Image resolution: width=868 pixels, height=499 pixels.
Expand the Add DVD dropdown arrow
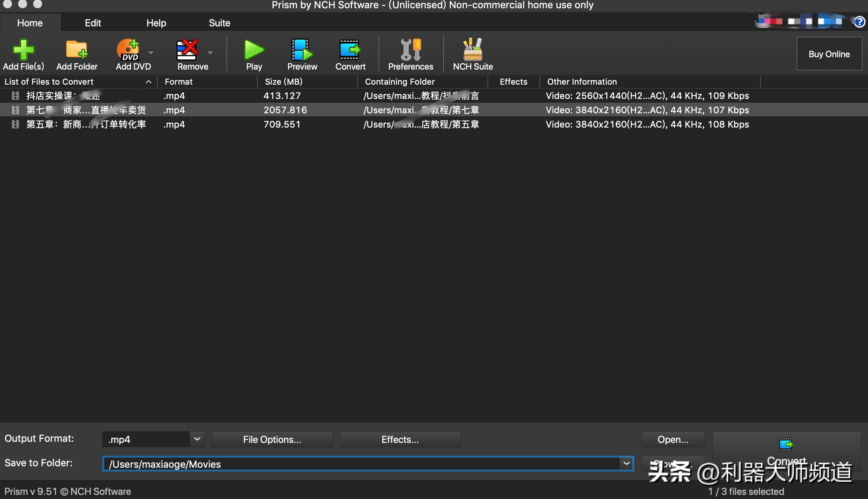pos(151,53)
